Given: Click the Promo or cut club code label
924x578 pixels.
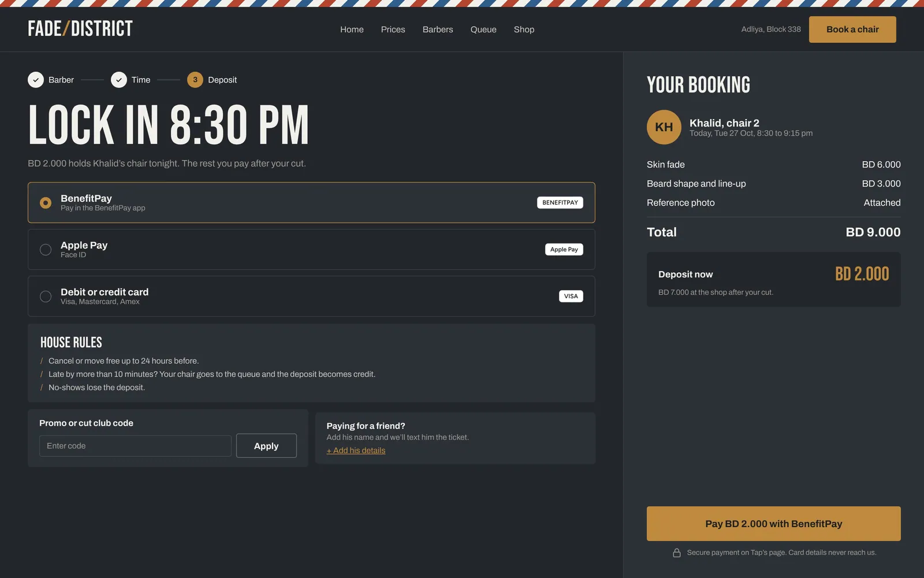Looking at the screenshot, I should (x=86, y=423).
